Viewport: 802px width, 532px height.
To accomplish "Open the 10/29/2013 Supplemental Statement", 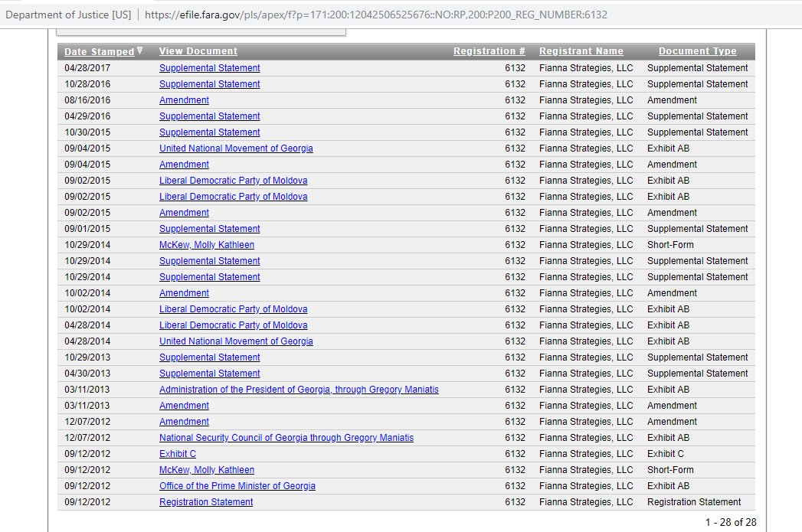I will [x=209, y=357].
